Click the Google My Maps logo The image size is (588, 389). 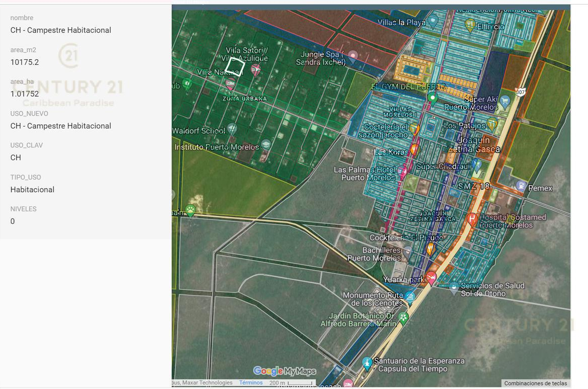(x=284, y=371)
